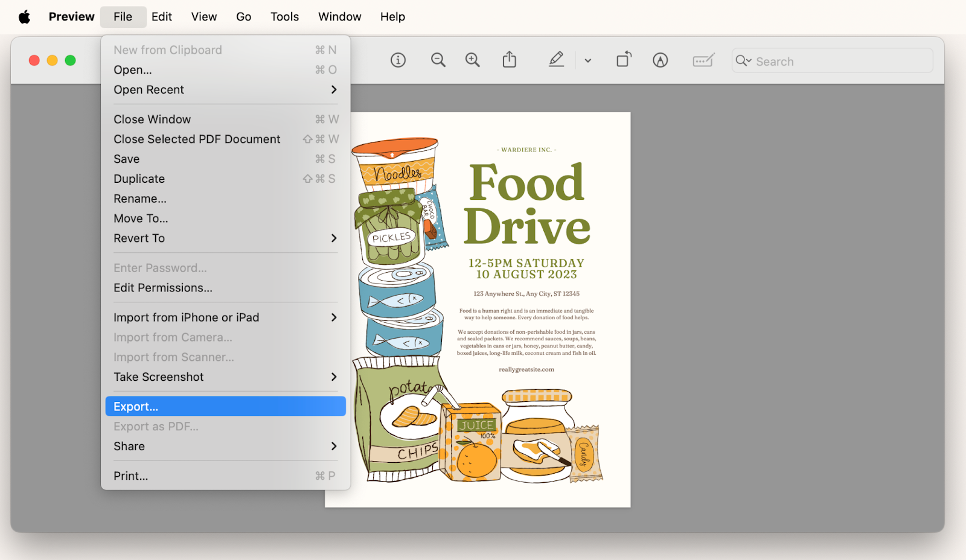
Task: Zoom out of the Food Drive flyer
Action: tap(438, 60)
